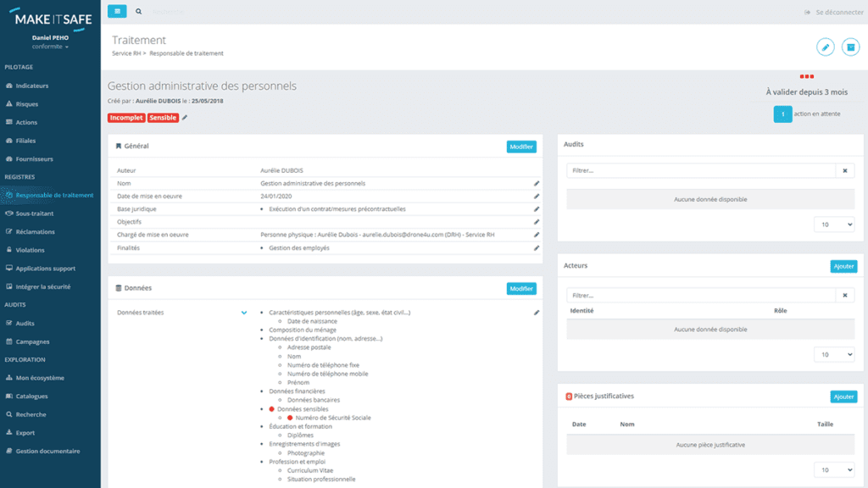Open Gestion documentaire in the sidebar
The height and width of the screenshot is (488, 868).
[x=47, y=451]
